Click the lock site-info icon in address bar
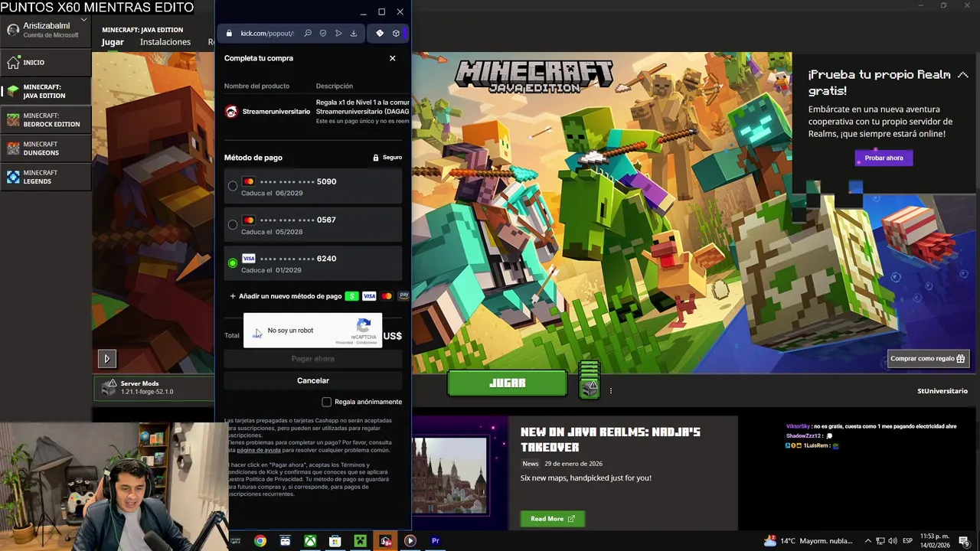The image size is (980, 551). click(228, 34)
